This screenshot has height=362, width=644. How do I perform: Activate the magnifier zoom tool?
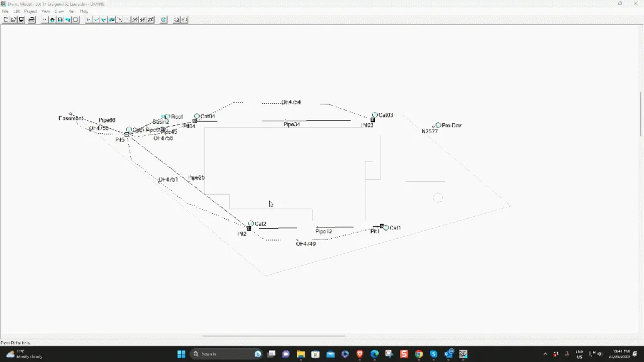point(177,19)
